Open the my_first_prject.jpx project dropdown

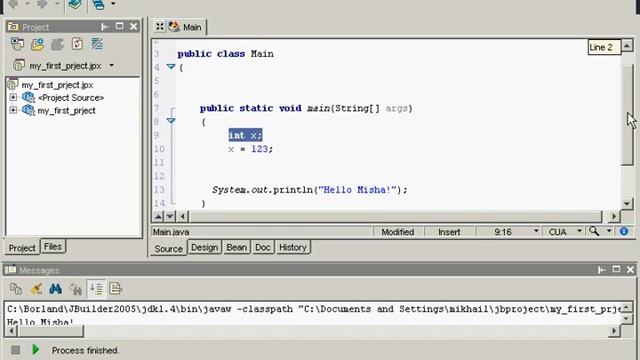click(x=111, y=65)
